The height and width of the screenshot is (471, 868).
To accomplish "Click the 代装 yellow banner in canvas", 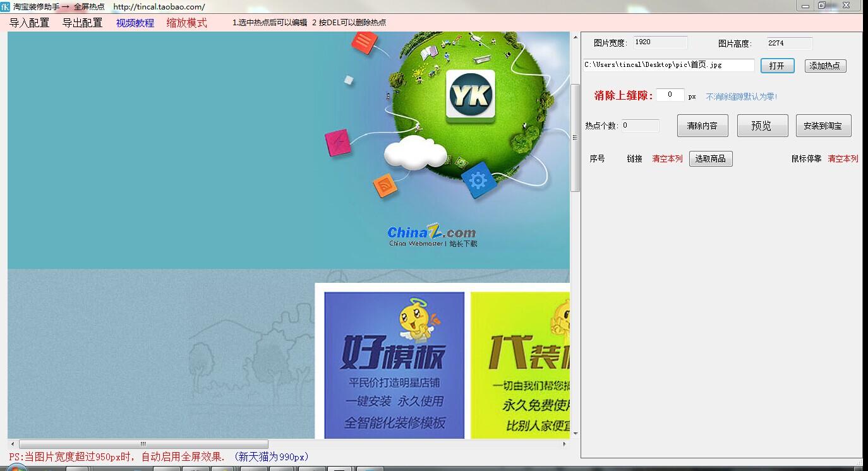I will pyautogui.click(x=520, y=364).
